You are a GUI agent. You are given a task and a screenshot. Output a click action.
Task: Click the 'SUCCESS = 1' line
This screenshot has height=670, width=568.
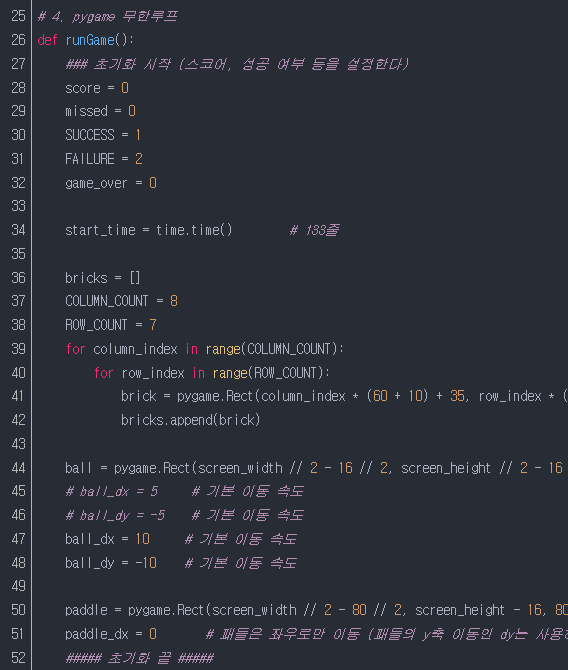coord(103,135)
